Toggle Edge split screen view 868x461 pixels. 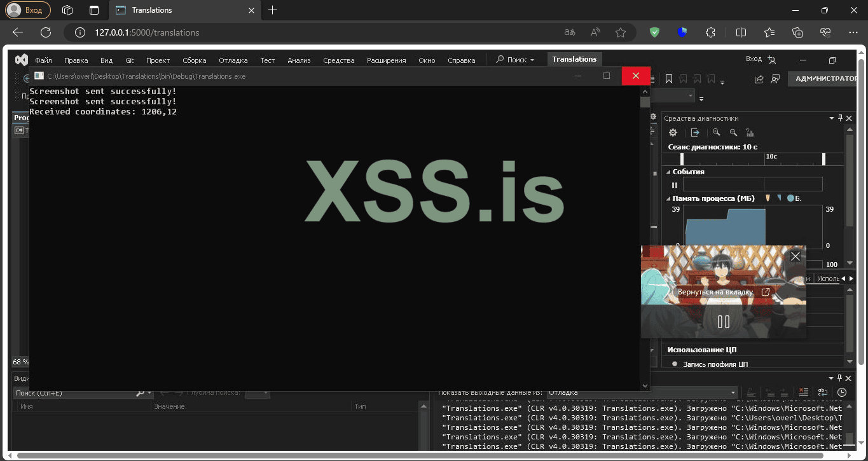point(741,32)
